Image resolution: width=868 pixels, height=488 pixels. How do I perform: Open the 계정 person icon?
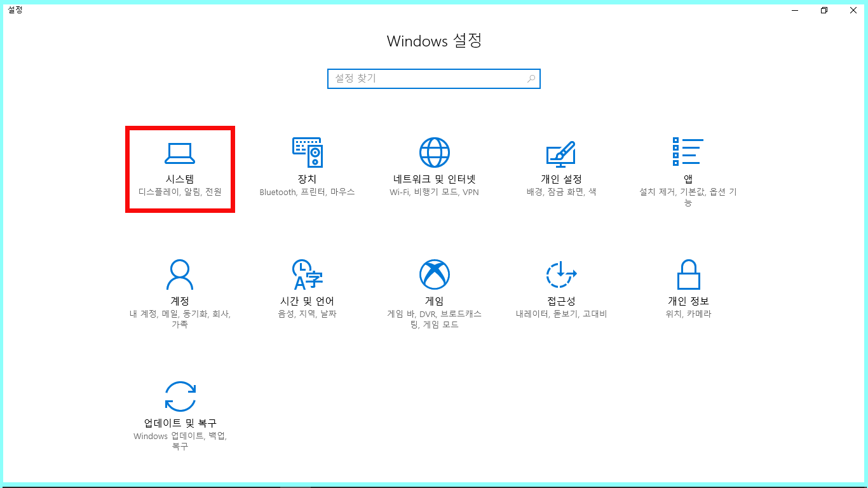tap(180, 274)
